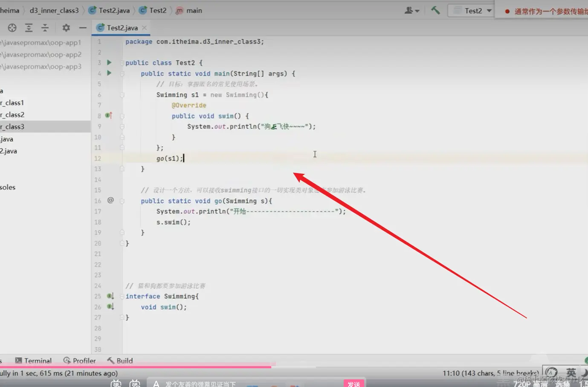
Task: Click the build hammer icon in toolbar
Action: click(x=435, y=10)
